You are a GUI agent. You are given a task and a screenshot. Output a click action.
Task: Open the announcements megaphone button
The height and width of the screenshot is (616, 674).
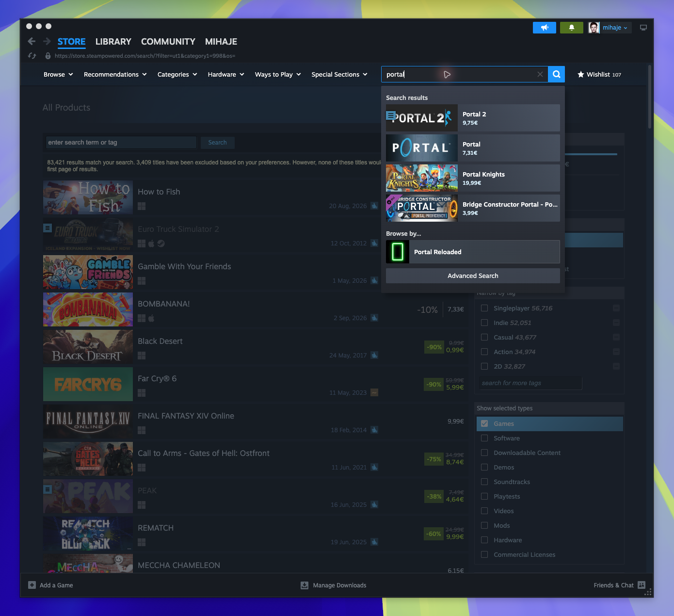pyautogui.click(x=545, y=28)
